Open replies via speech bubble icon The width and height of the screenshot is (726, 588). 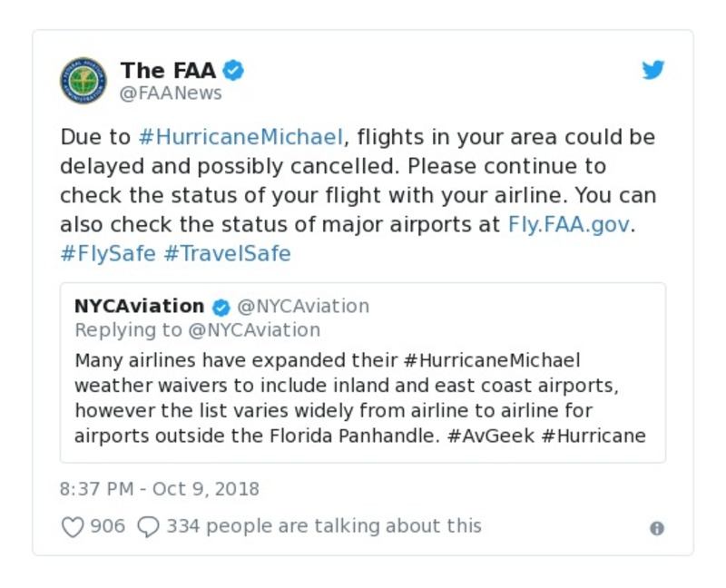pos(148,526)
